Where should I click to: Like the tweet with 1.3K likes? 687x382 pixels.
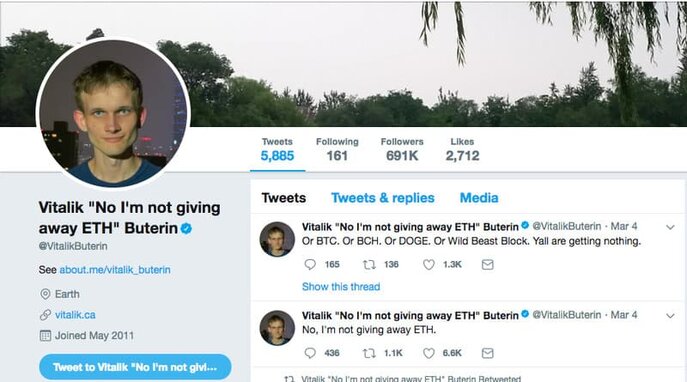428,264
